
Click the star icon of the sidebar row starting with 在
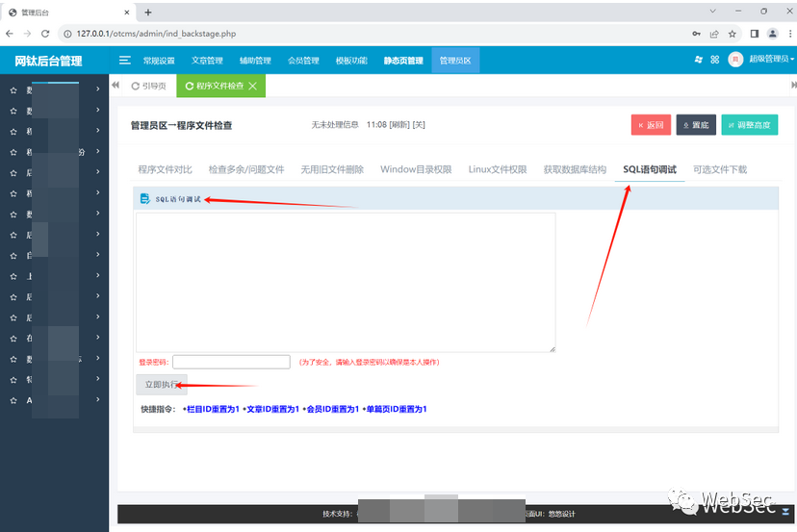13,339
